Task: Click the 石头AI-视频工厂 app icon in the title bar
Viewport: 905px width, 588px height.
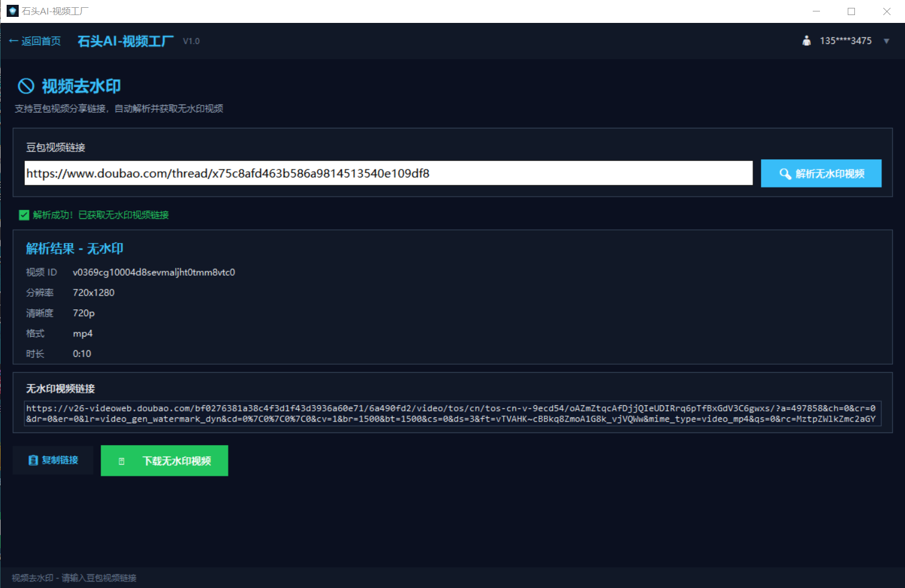Action: click(x=12, y=11)
